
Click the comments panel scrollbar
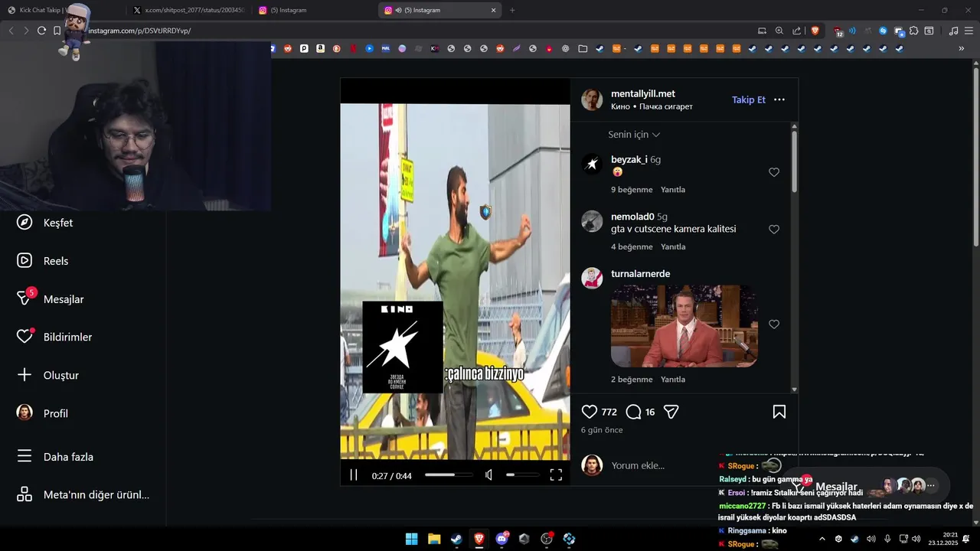tap(794, 161)
